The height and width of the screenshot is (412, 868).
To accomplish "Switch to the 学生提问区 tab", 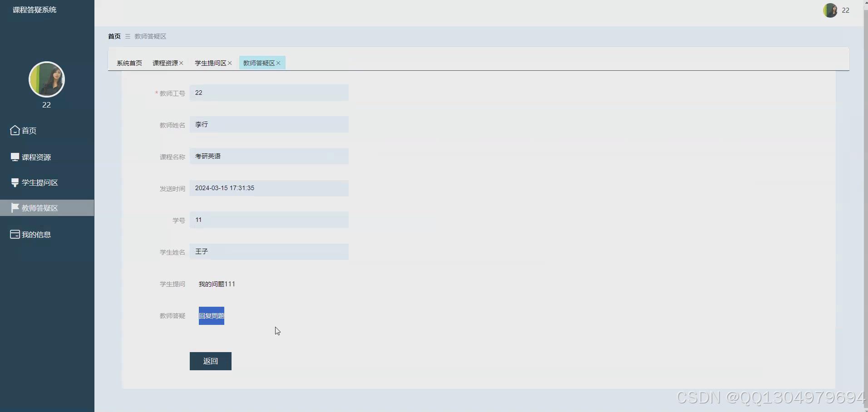I will (x=210, y=63).
